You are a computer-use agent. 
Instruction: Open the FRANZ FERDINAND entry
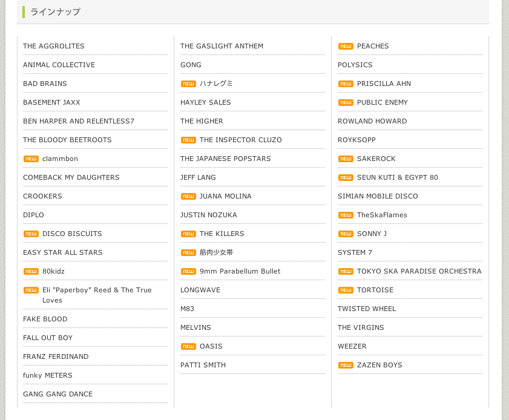tap(56, 356)
